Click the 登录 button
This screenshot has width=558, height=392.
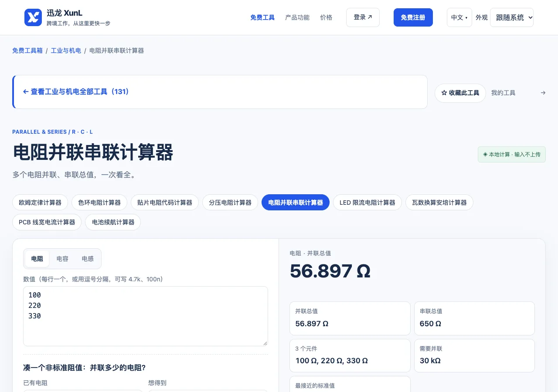363,17
